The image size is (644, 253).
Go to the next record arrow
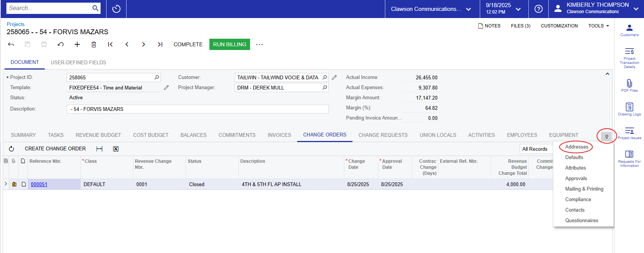click(143, 44)
